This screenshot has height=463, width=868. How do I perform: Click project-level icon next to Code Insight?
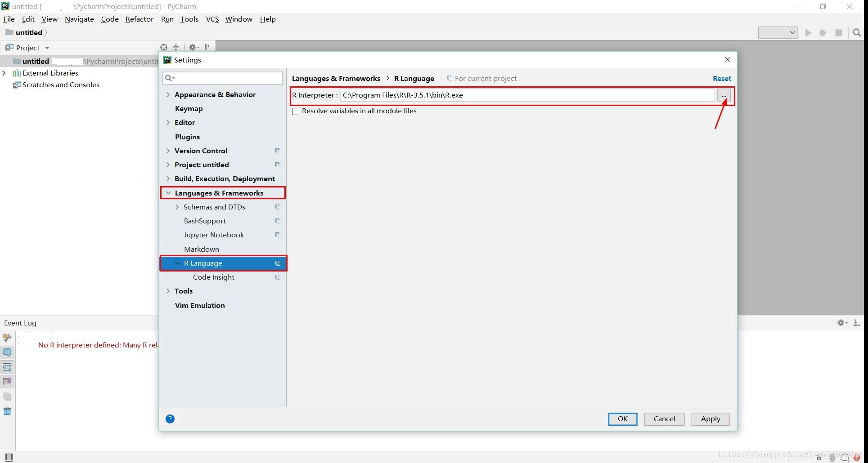click(278, 277)
